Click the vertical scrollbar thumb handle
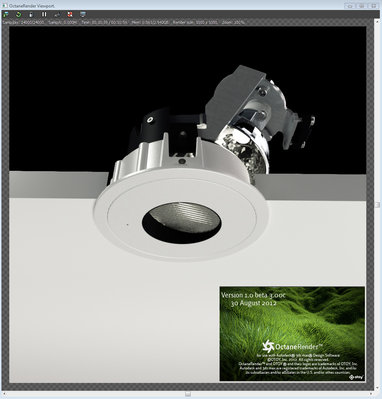The width and height of the screenshot is (382, 399). coord(377,204)
